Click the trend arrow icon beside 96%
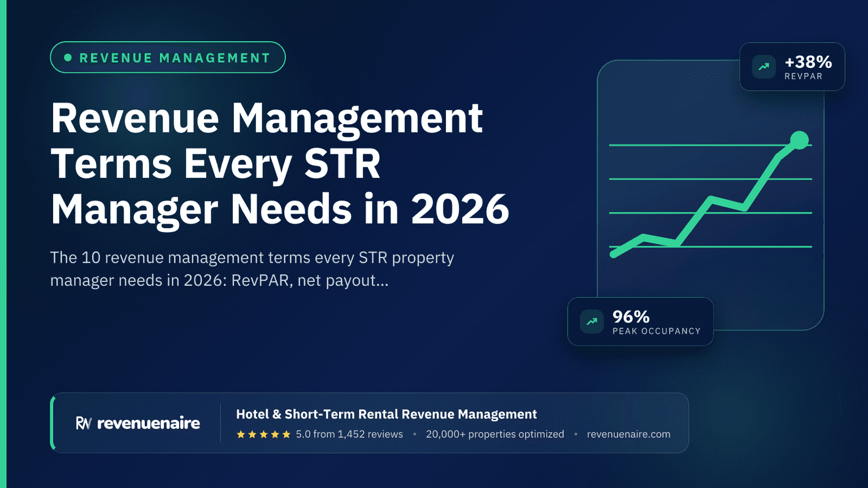Viewport: 868px width, 488px height. click(592, 321)
